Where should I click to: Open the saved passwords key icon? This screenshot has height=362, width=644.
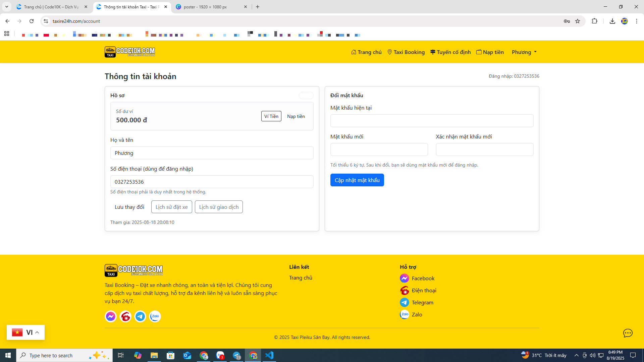pyautogui.click(x=567, y=21)
